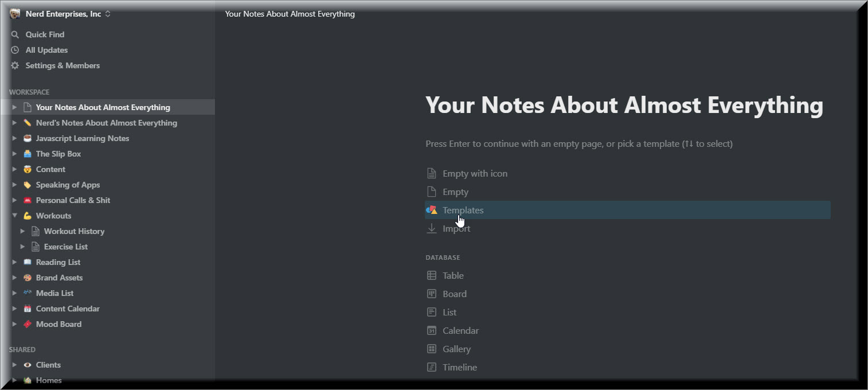Click the Media List icon
The image size is (868, 390).
click(x=27, y=293)
